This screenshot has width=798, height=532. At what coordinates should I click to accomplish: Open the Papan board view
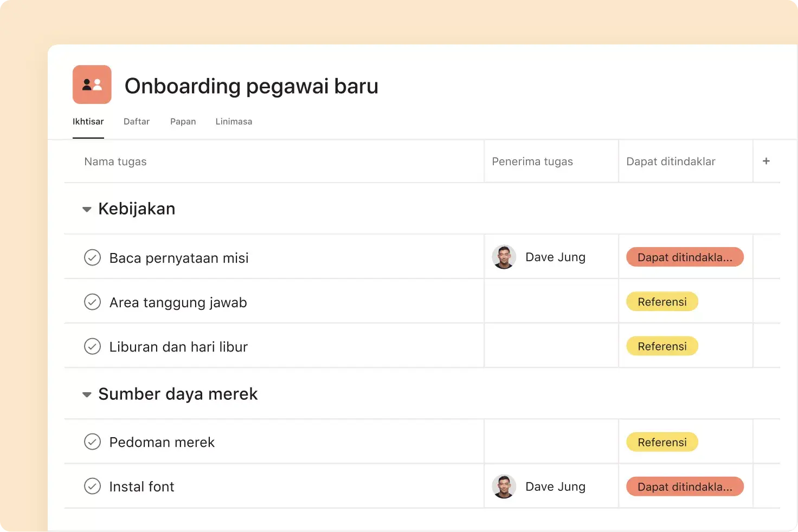pos(183,121)
